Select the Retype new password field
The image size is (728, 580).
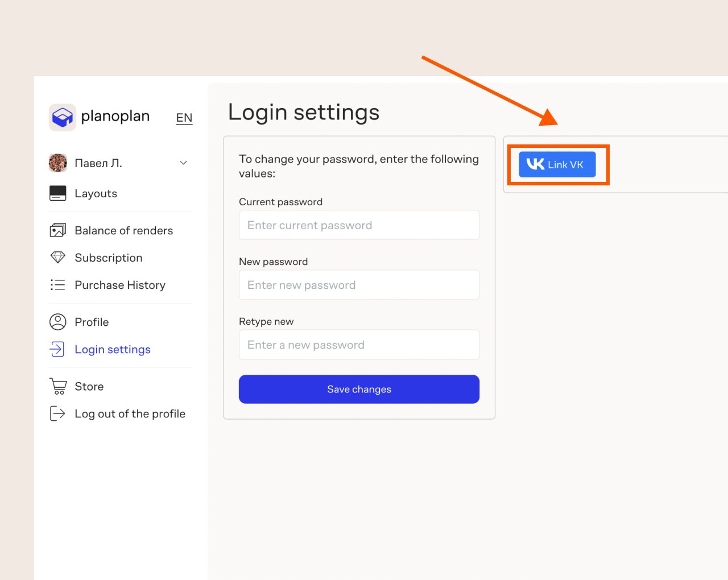click(359, 345)
